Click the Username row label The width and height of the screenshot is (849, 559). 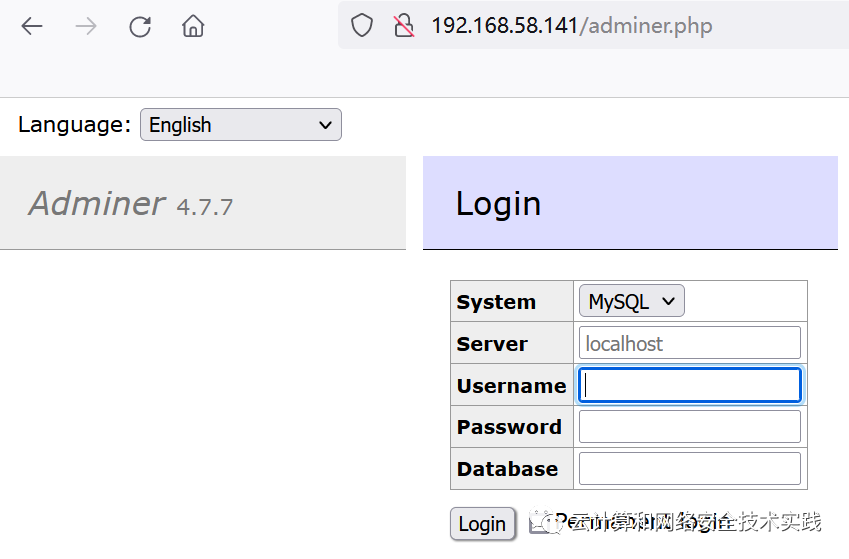pos(511,386)
